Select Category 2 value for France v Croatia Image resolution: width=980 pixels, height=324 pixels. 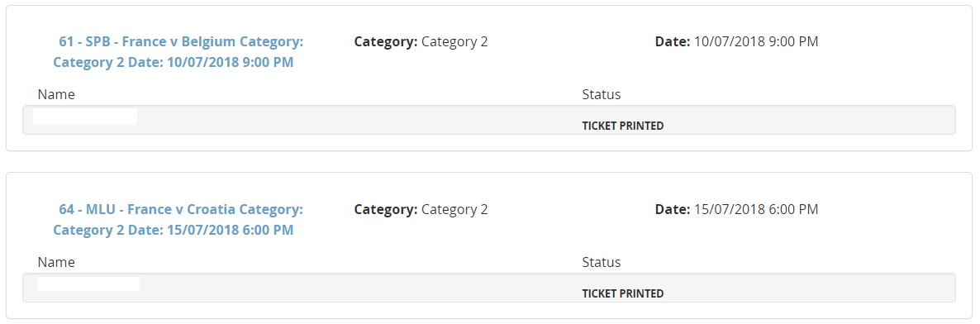(455, 210)
